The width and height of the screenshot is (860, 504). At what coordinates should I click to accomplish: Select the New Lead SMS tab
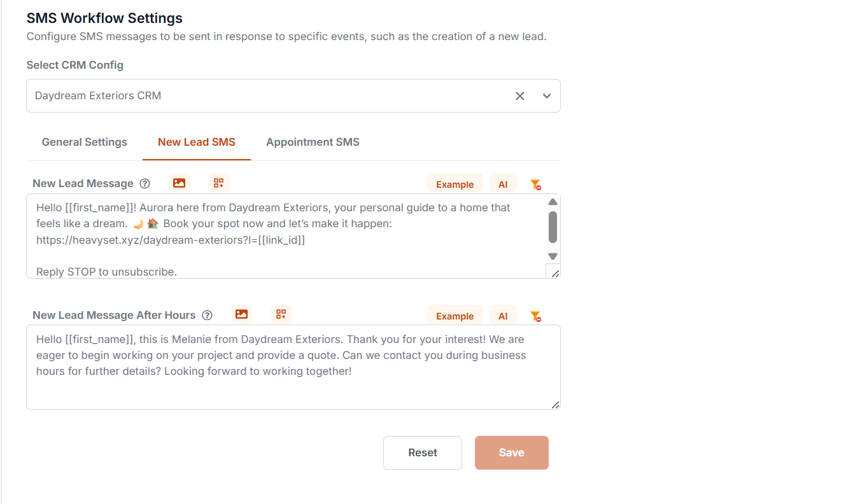(196, 142)
